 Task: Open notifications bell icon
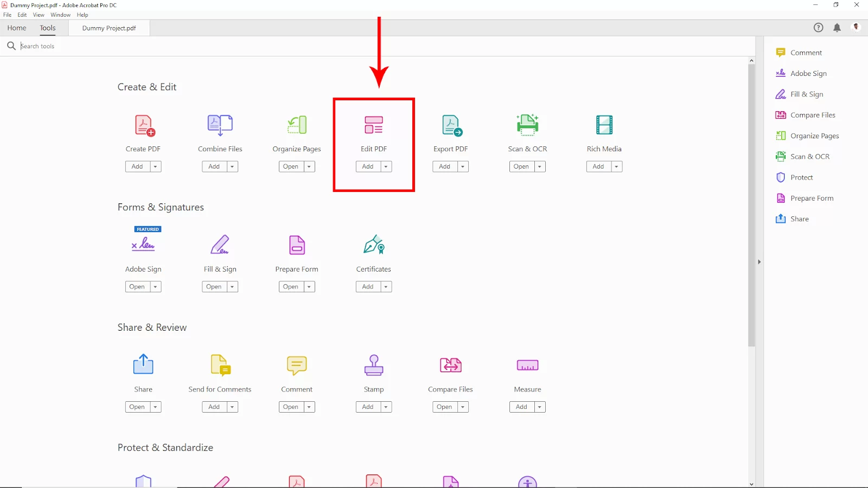point(837,28)
